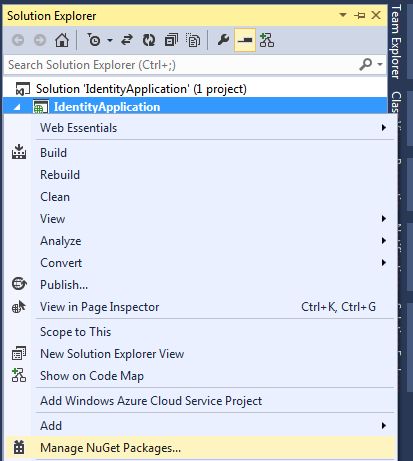Viewport: 413px width, 461px height.
Task: Open search options dropdown arrow
Action: pos(380,64)
